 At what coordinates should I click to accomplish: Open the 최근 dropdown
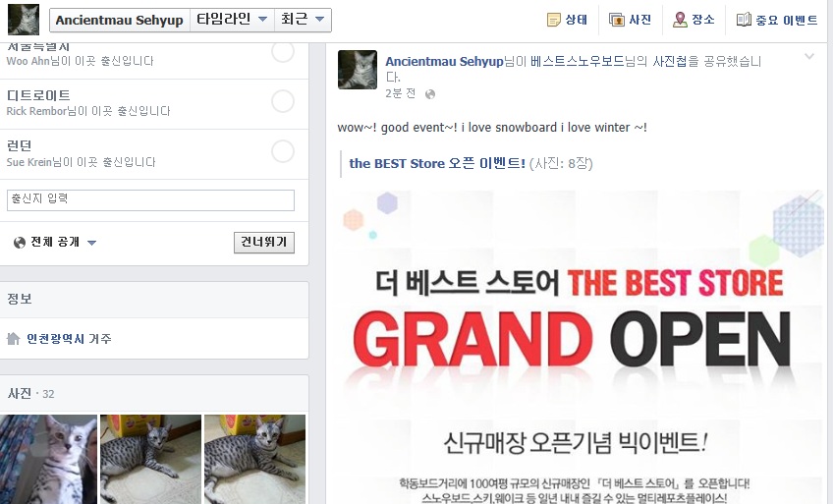pyautogui.click(x=303, y=20)
